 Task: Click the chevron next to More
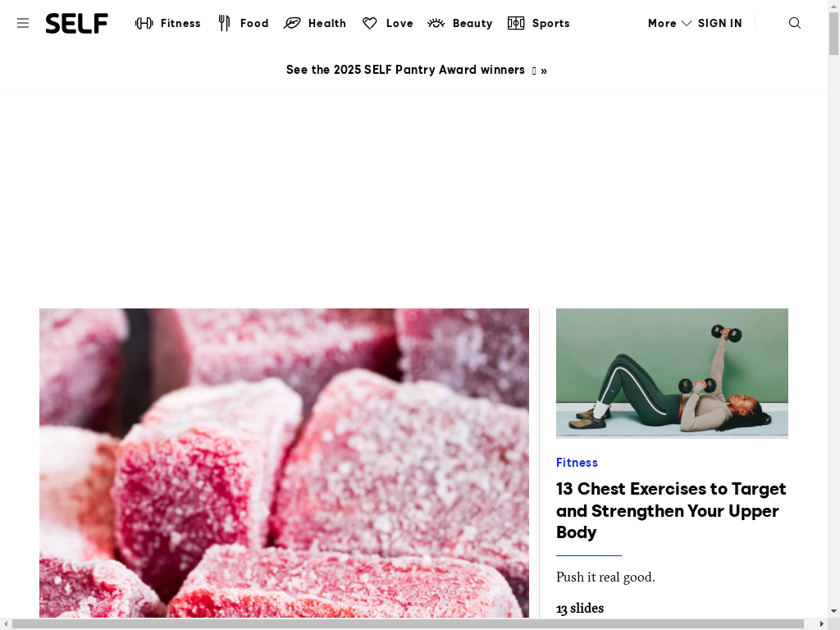click(687, 24)
